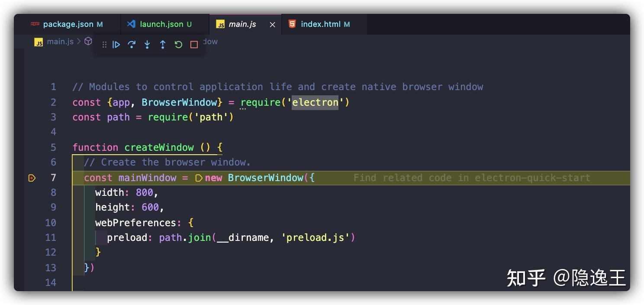Restart the debug session

[178, 45]
